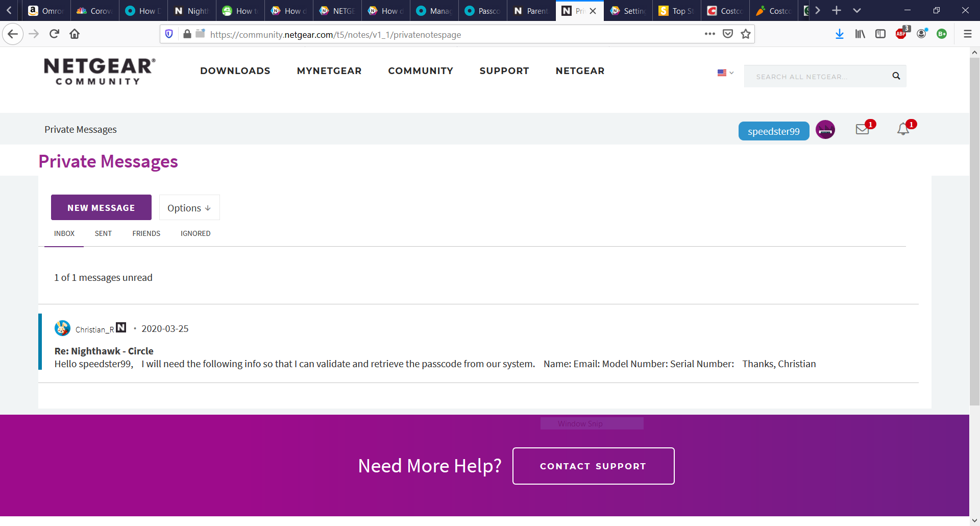Switch to the IGNORED tab
Image resolution: width=980 pixels, height=526 pixels.
pos(195,233)
